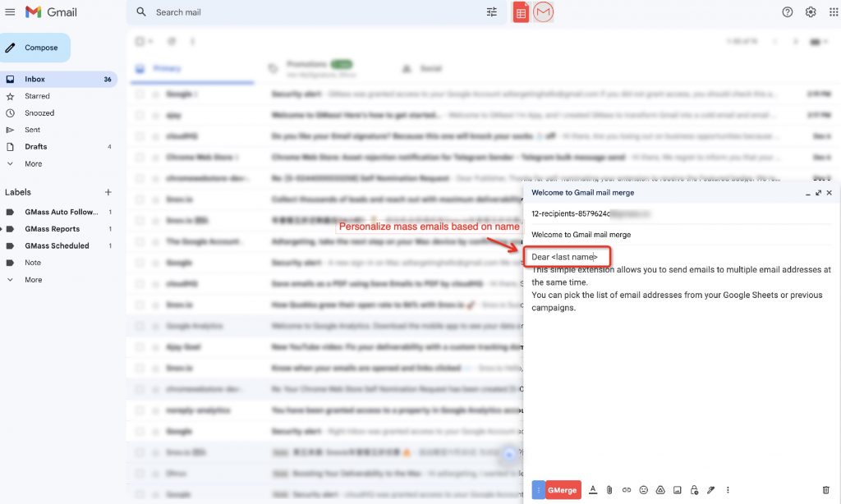The width and height of the screenshot is (841, 504).
Task: Insert signature with pen icon
Action: pyautogui.click(x=710, y=489)
